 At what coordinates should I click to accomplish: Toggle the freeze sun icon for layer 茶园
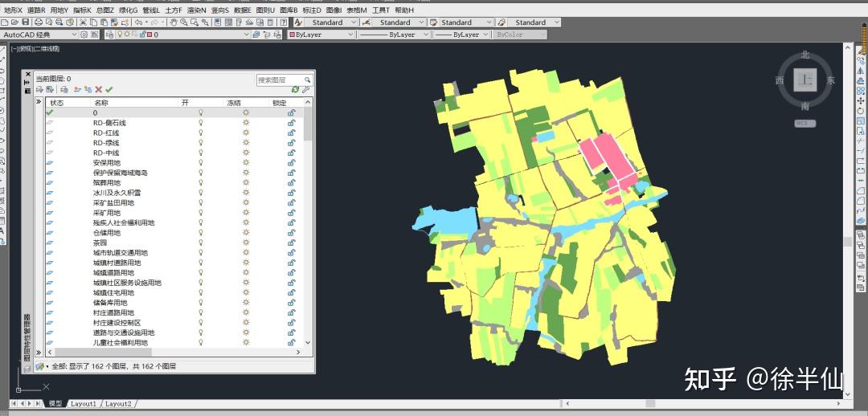(x=246, y=243)
